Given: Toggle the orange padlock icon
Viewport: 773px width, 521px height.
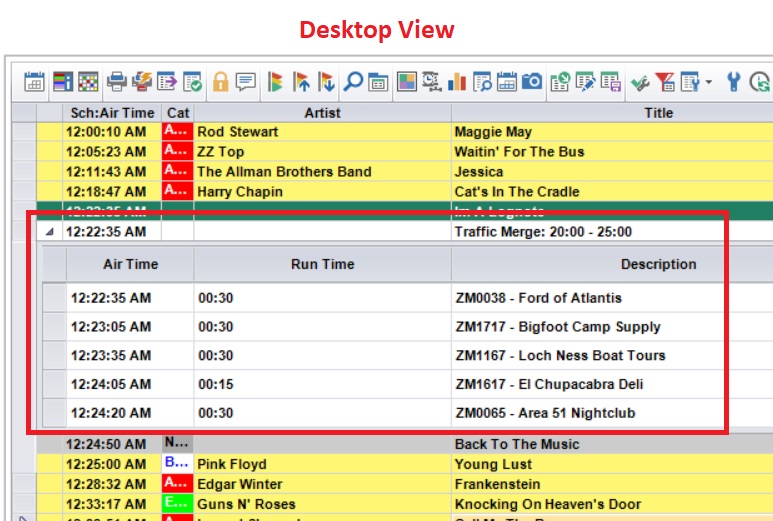Looking at the screenshot, I should coord(220,82).
